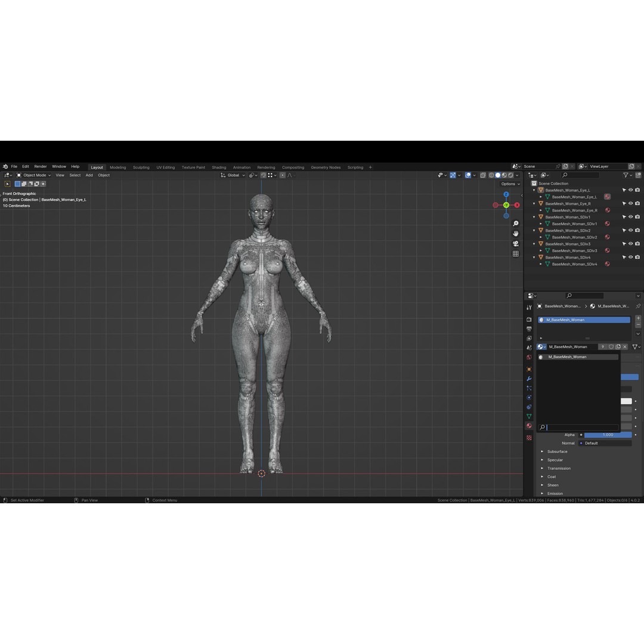Viewport: 644px width, 644px height.
Task: Hide BaseMesh_Woman_SDiv2 with its eye icon
Action: [630, 230]
